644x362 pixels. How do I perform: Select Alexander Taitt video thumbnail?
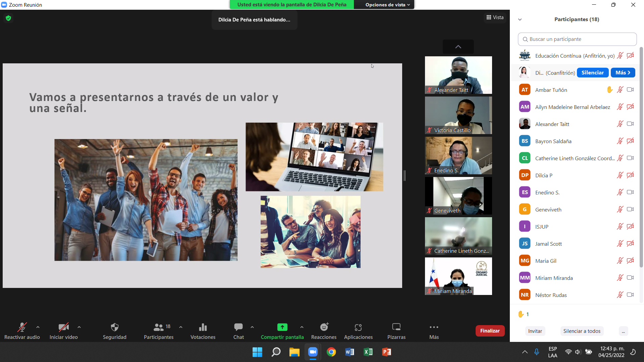(x=459, y=75)
